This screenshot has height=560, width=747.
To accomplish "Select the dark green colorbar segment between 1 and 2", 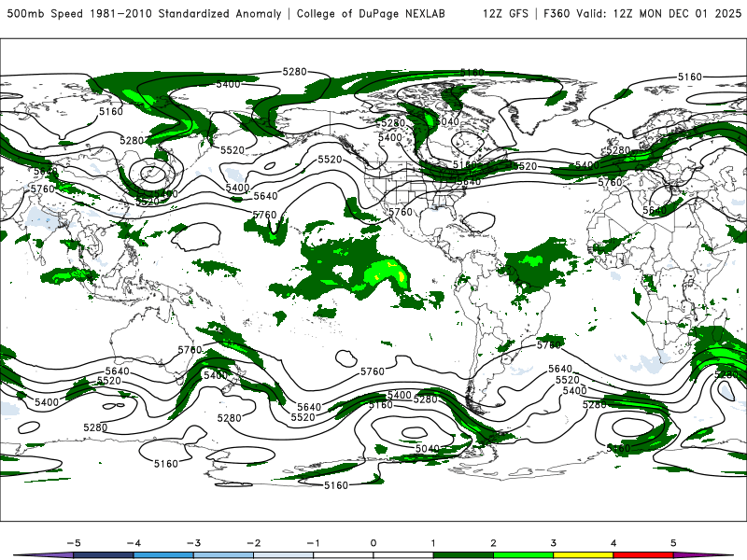I will coord(463,555).
